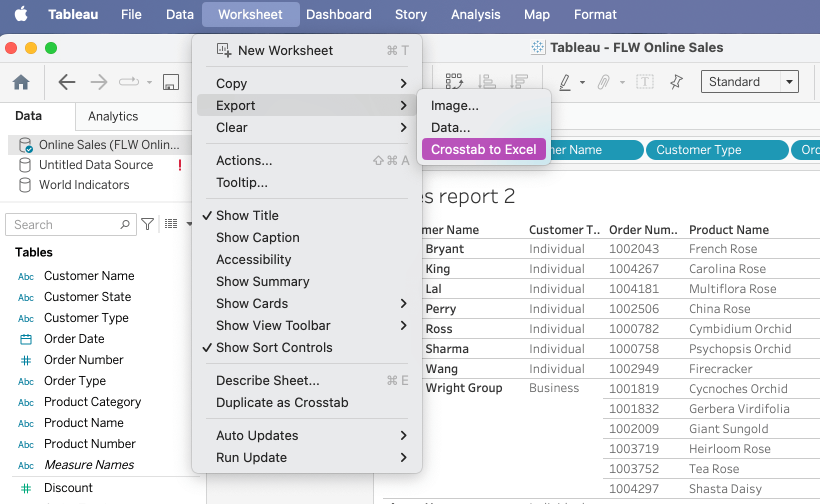Click the Show Mark Labels T icon
This screenshot has width=820, height=504.
point(644,81)
